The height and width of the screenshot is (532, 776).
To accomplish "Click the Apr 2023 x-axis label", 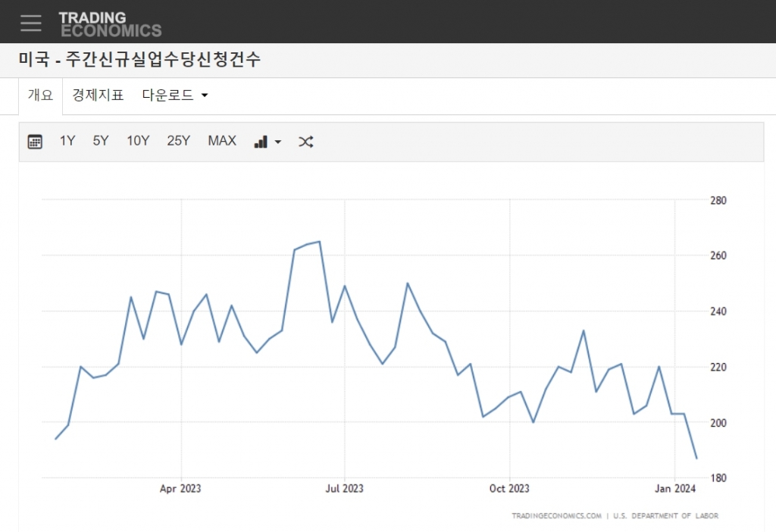I will 180,489.
